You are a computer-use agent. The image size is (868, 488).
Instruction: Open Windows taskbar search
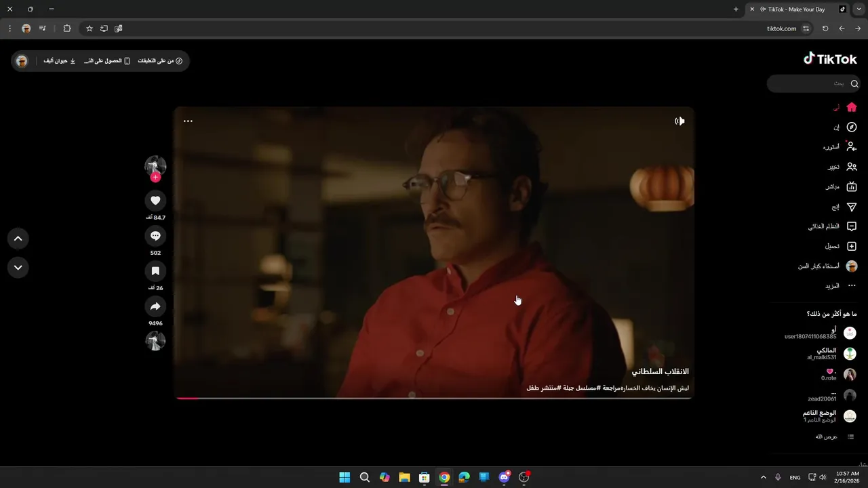pos(365,477)
